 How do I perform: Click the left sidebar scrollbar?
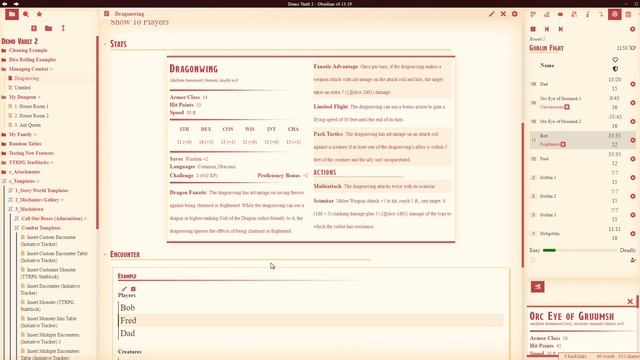pyautogui.click(x=97, y=133)
